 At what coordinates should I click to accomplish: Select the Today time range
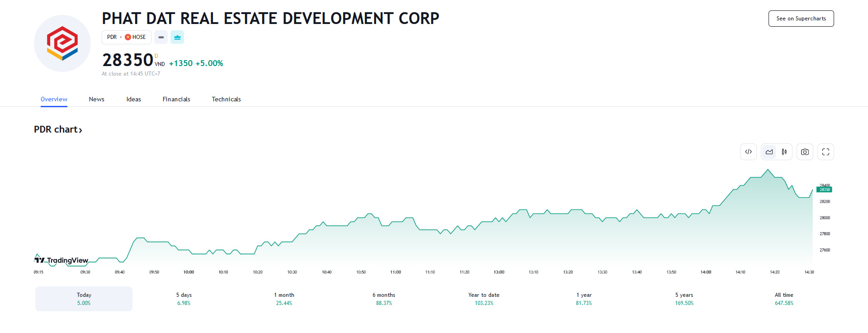[x=84, y=299]
